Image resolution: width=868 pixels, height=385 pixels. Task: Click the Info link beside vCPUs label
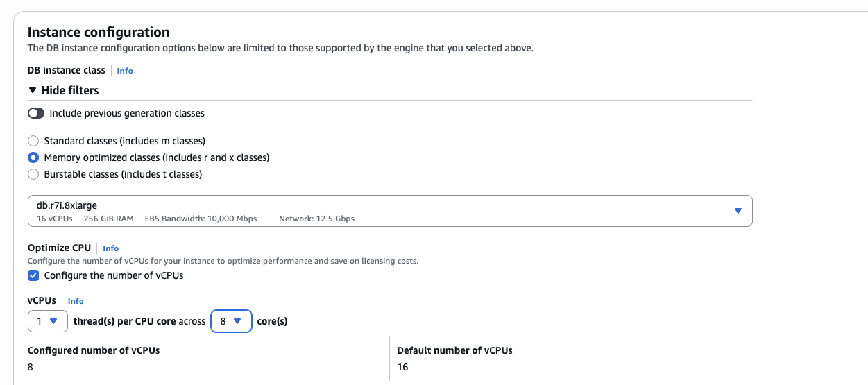pyautogui.click(x=76, y=301)
